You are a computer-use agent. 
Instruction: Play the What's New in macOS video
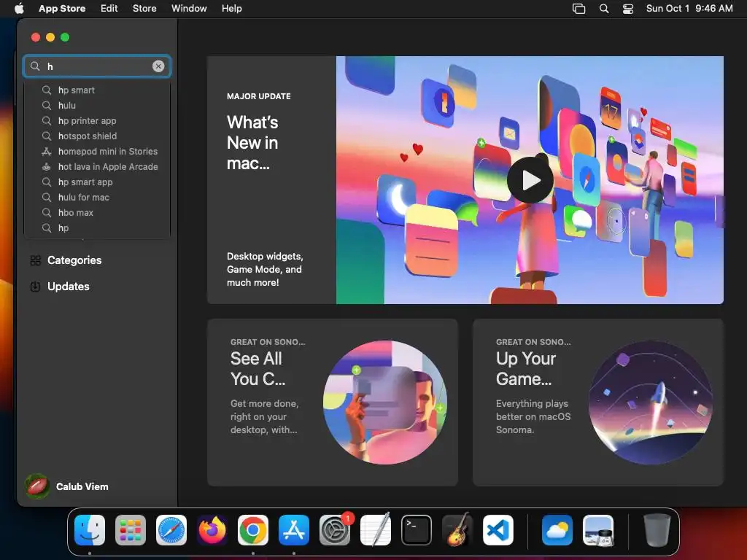tap(530, 180)
